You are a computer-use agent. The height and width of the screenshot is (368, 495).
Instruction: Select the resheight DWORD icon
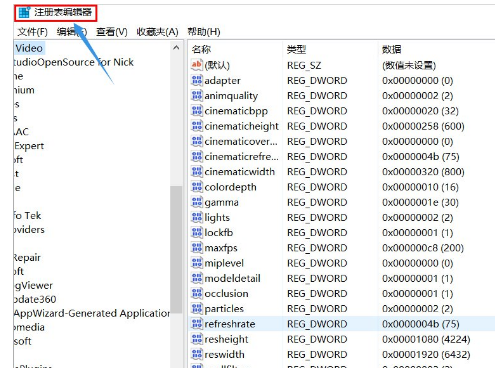(x=197, y=339)
